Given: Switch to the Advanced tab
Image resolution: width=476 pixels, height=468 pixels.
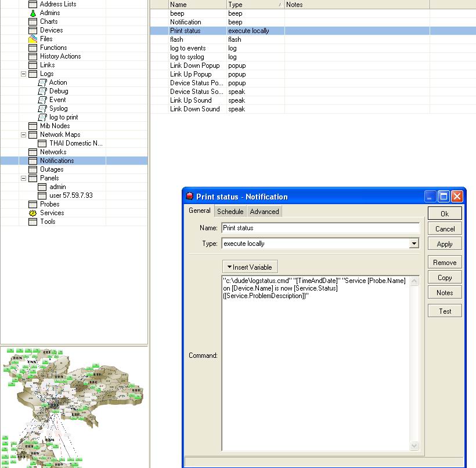Looking at the screenshot, I should [x=264, y=212].
